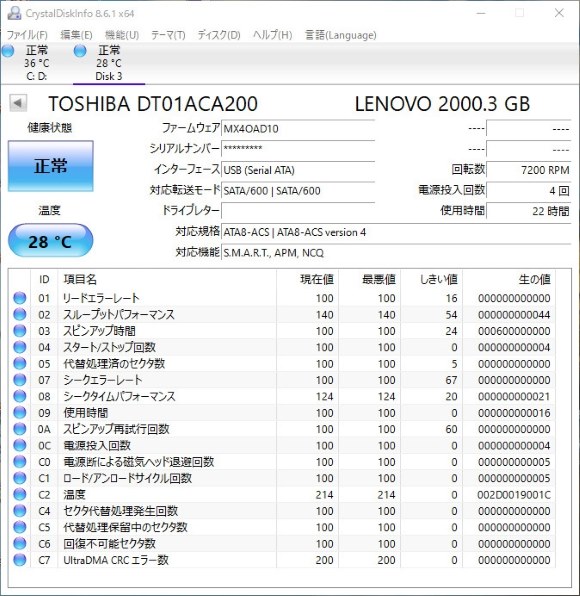
Task: Click the empty ドライブレター field
Action: (x=298, y=211)
